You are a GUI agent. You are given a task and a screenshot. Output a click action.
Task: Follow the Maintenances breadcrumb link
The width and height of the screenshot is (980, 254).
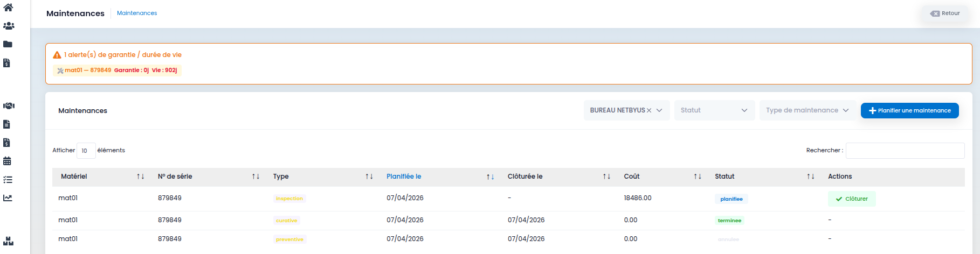pyautogui.click(x=137, y=13)
